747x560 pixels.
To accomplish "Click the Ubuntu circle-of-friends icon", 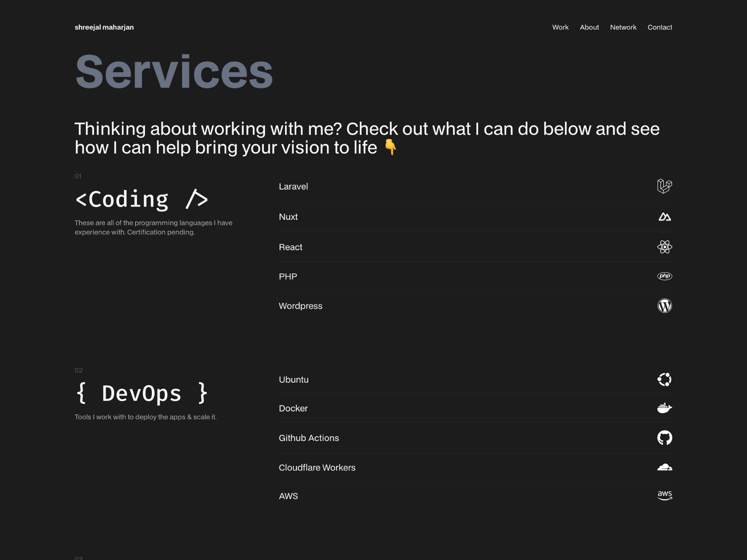I will (665, 379).
